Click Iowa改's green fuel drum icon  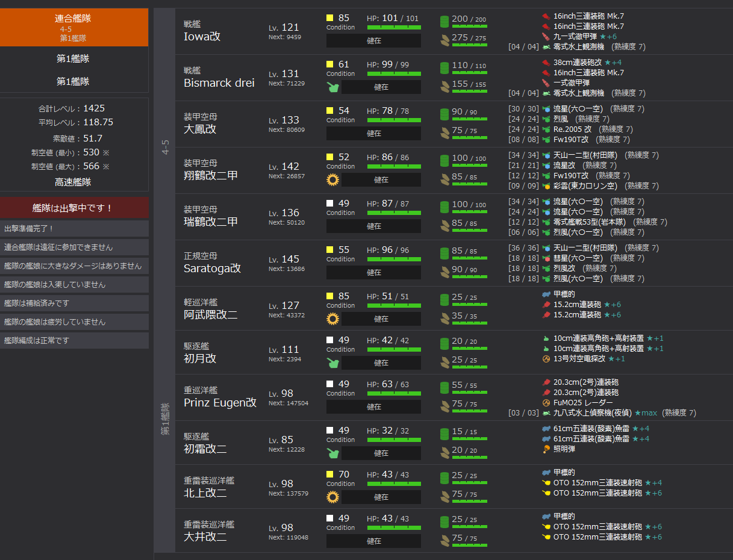pos(444,22)
